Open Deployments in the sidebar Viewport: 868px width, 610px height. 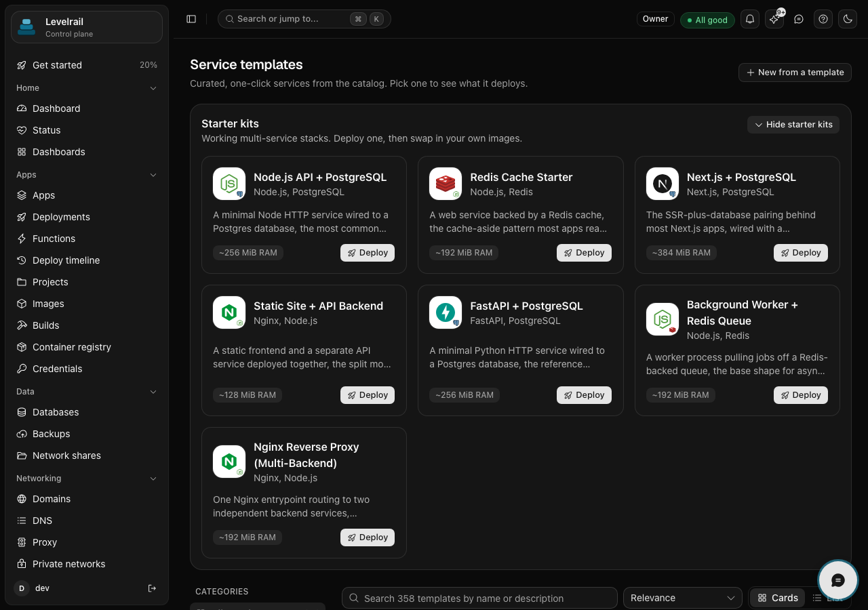point(87,217)
